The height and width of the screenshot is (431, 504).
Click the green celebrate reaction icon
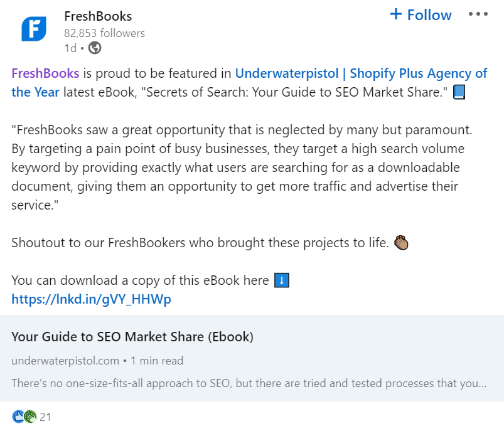[29, 416]
